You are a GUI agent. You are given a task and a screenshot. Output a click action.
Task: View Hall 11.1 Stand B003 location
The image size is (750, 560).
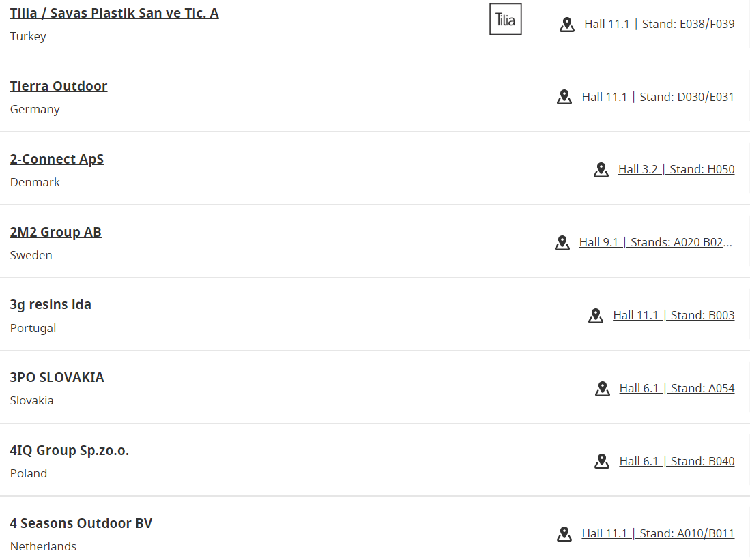pos(674,315)
